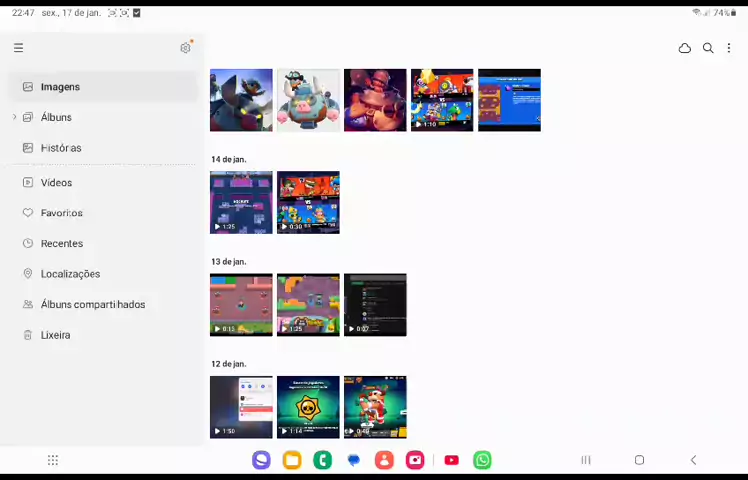Select Imagens in the sidebar
The image size is (748, 480).
pyautogui.click(x=60, y=87)
